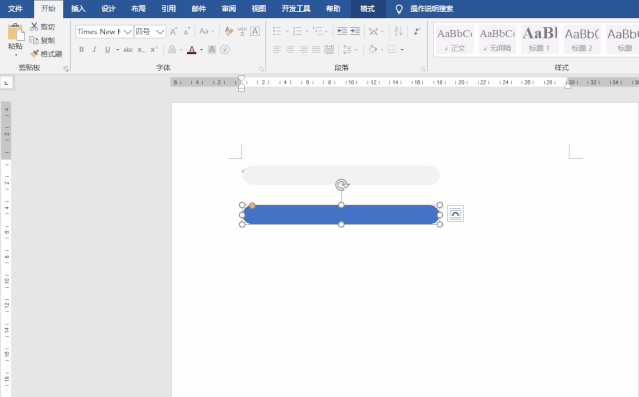Toggle subscript x₂ formatting

pos(141,50)
